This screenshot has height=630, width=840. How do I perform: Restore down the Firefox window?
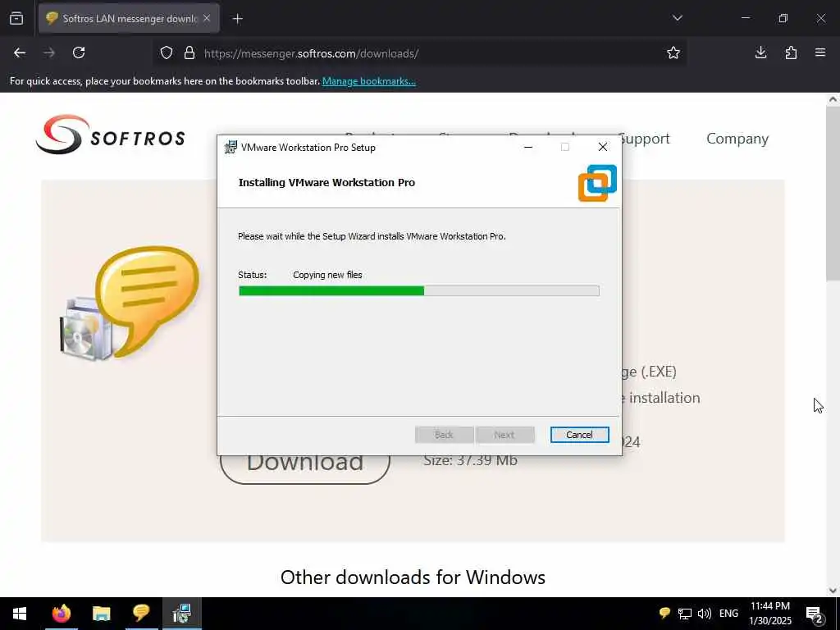point(783,18)
